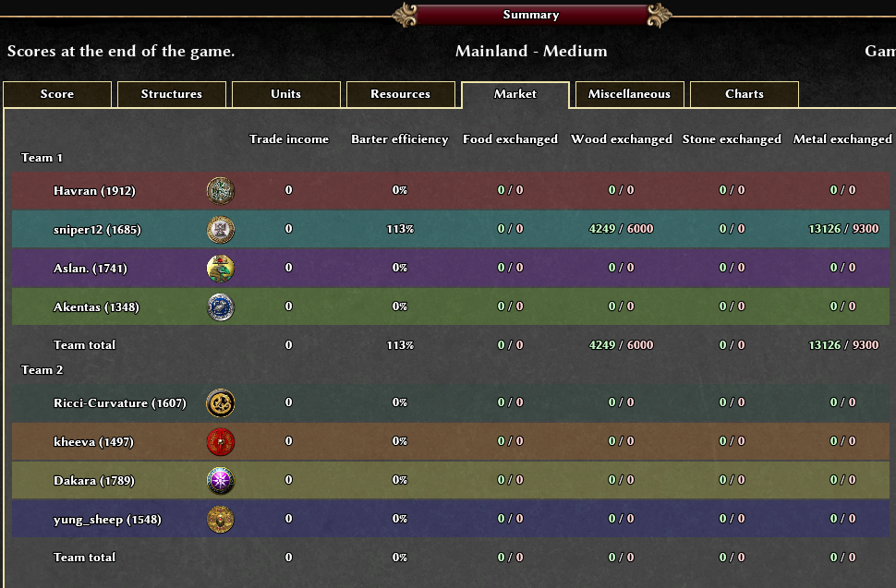Select sniper12 (1685) player row name
This screenshot has height=588, width=896.
coord(97,230)
